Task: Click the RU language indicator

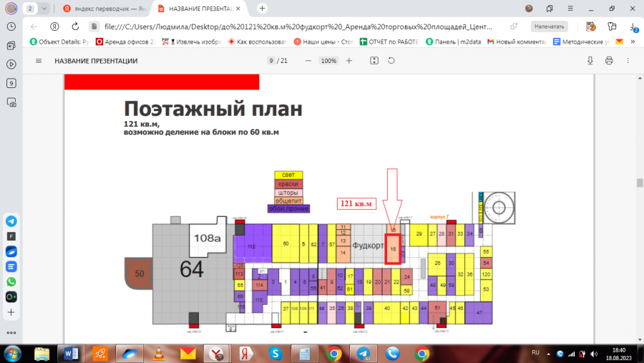Action: 535,353
